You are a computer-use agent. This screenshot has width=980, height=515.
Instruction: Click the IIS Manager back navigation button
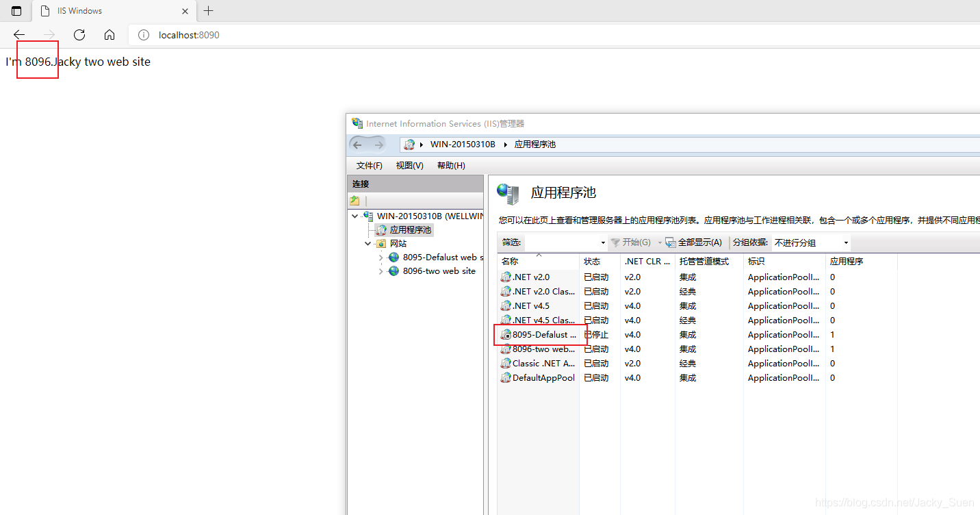(358, 145)
